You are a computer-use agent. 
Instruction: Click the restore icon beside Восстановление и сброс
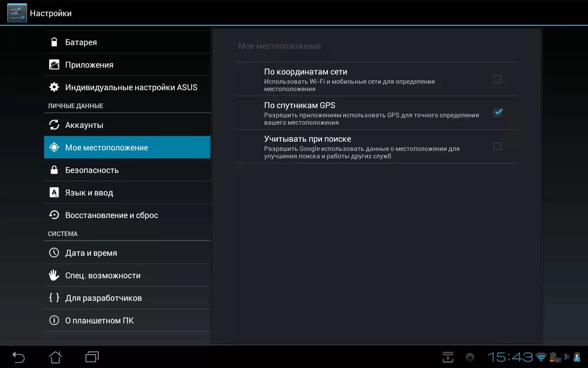pos(54,215)
